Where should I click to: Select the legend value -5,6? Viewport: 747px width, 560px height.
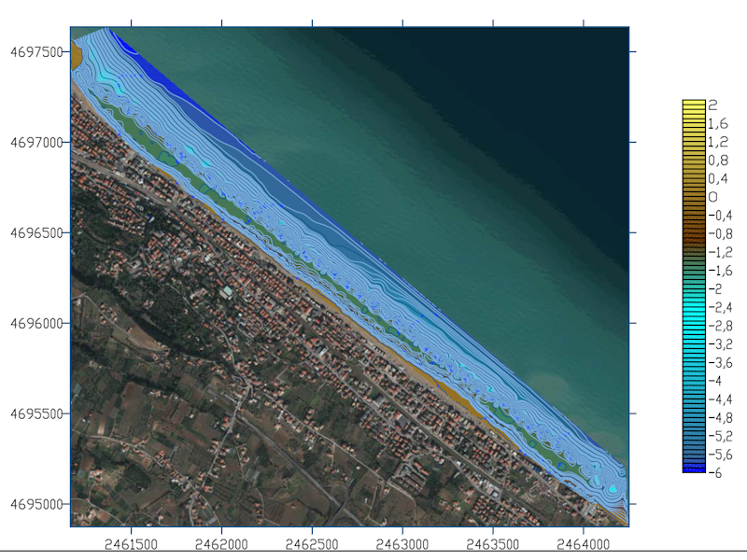tap(720, 455)
